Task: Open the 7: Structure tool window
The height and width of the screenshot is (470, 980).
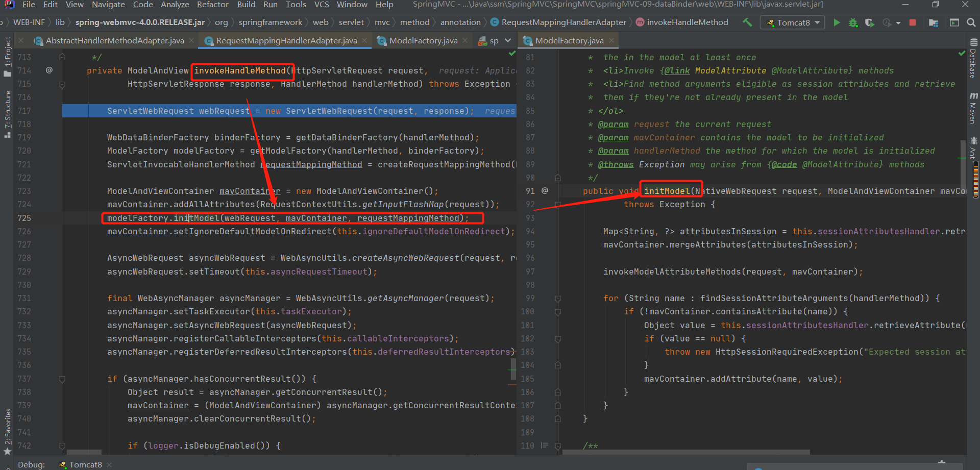Action: [x=7, y=114]
